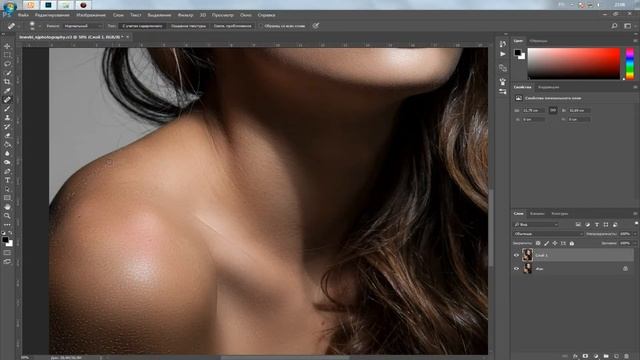The width and height of the screenshot is (640, 360).
Task: Select the Zoom tool
Action: click(7, 216)
